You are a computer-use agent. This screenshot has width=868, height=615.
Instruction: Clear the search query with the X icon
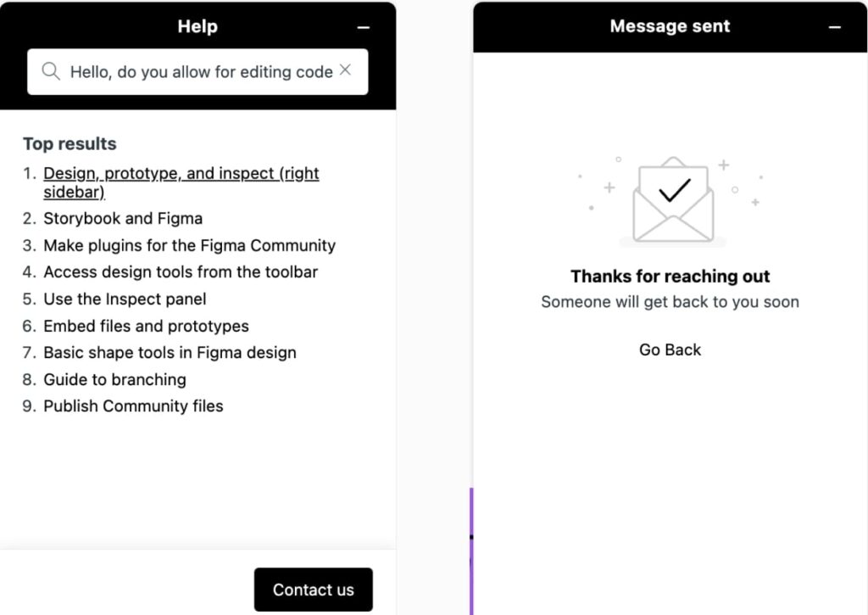(345, 71)
